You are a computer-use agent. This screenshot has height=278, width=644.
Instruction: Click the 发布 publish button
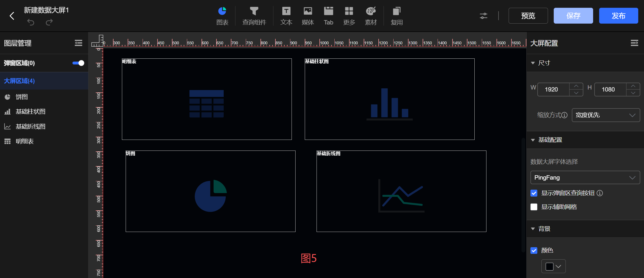click(618, 16)
